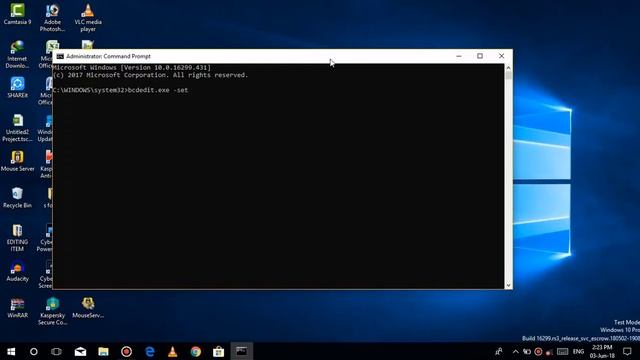Open Untitled2 Project file on desktop
The width and height of the screenshot is (640, 360).
coord(17,128)
